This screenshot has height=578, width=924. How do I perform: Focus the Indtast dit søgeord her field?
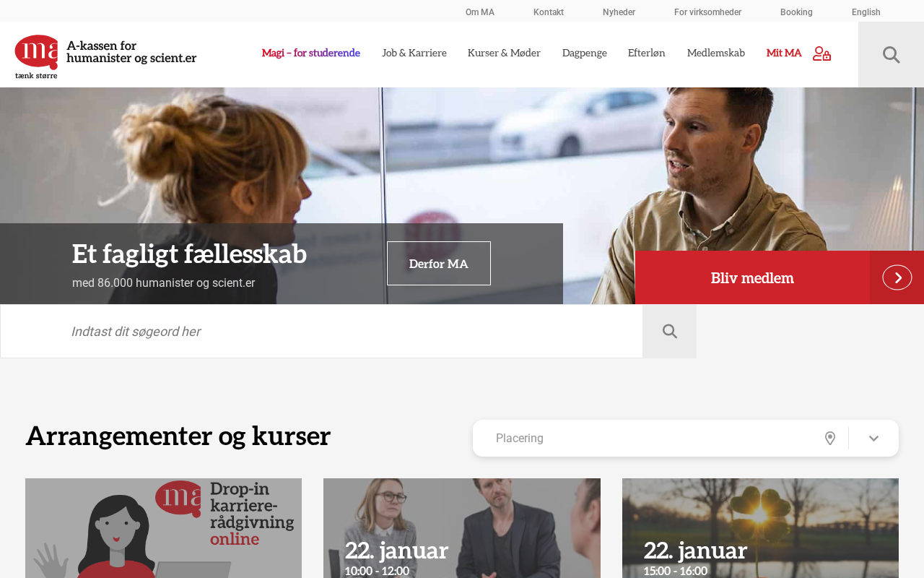(x=322, y=332)
